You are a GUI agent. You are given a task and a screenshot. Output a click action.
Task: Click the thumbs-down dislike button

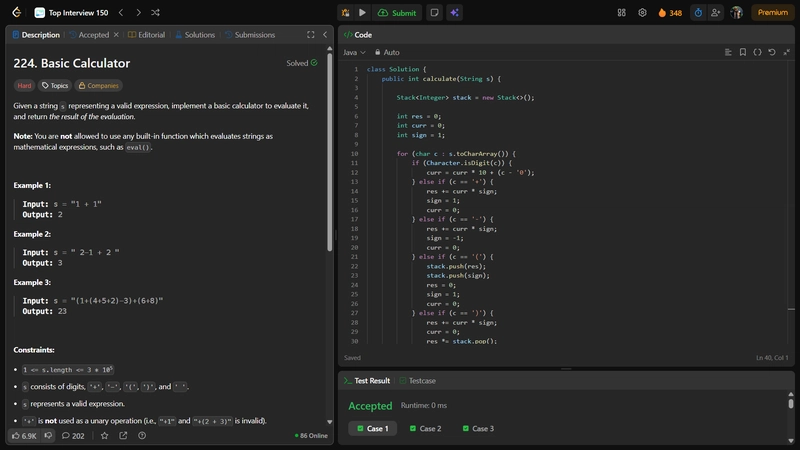pyautogui.click(x=49, y=436)
